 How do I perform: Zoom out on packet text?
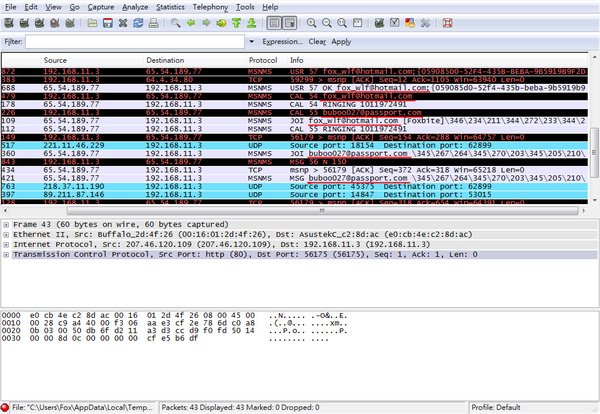click(327, 23)
